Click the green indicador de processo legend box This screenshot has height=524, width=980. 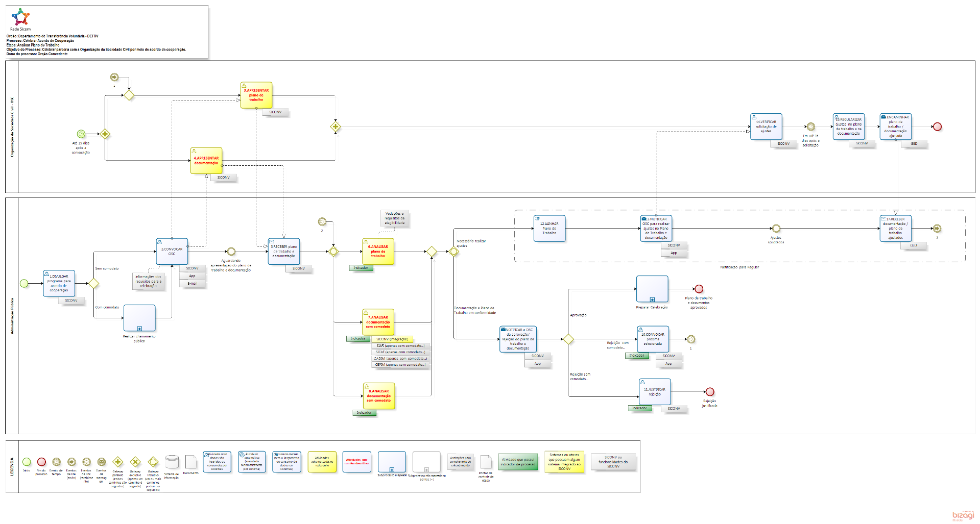518,462
